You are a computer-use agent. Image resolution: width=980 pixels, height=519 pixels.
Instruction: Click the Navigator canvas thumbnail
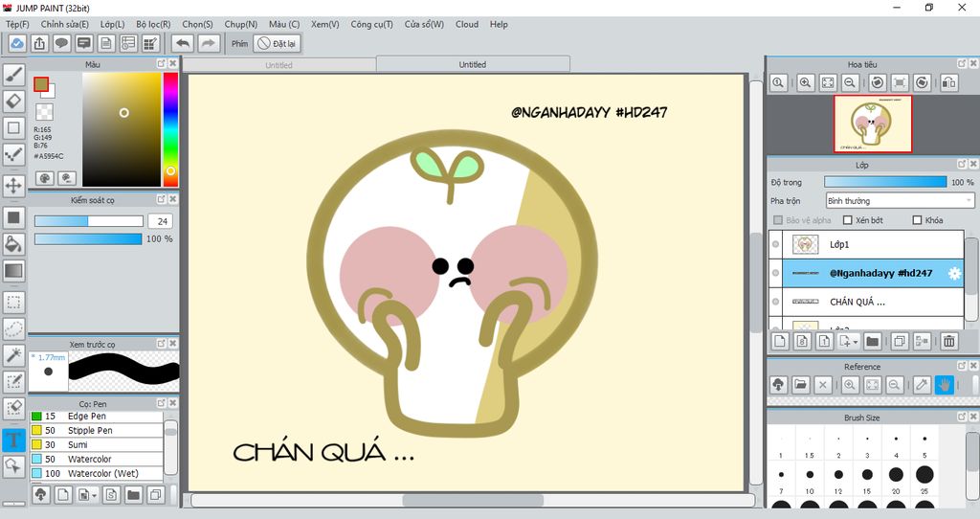(x=873, y=124)
